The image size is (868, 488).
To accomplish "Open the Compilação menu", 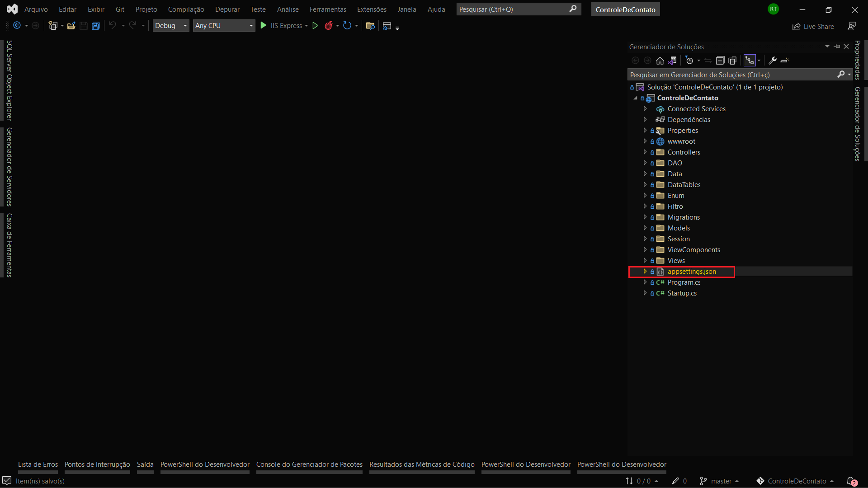I will 186,9.
